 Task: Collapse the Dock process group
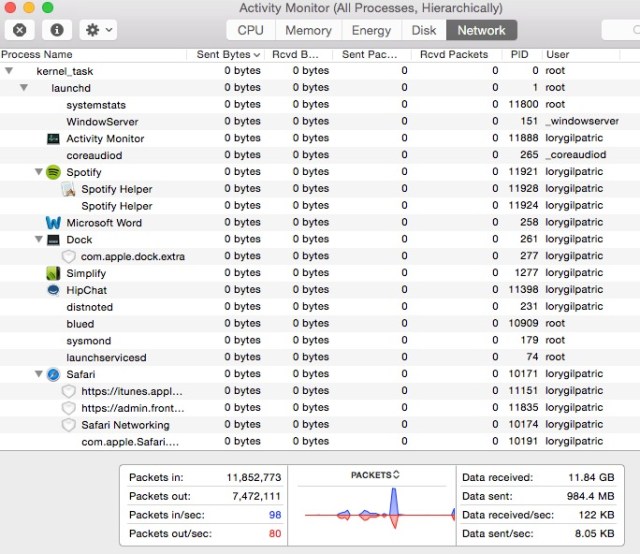39,239
